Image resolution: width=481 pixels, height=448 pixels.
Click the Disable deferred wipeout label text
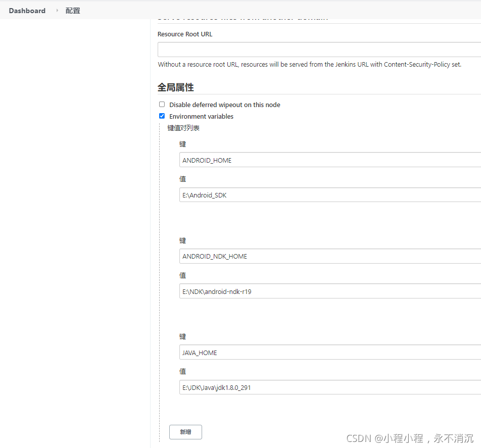224,105
